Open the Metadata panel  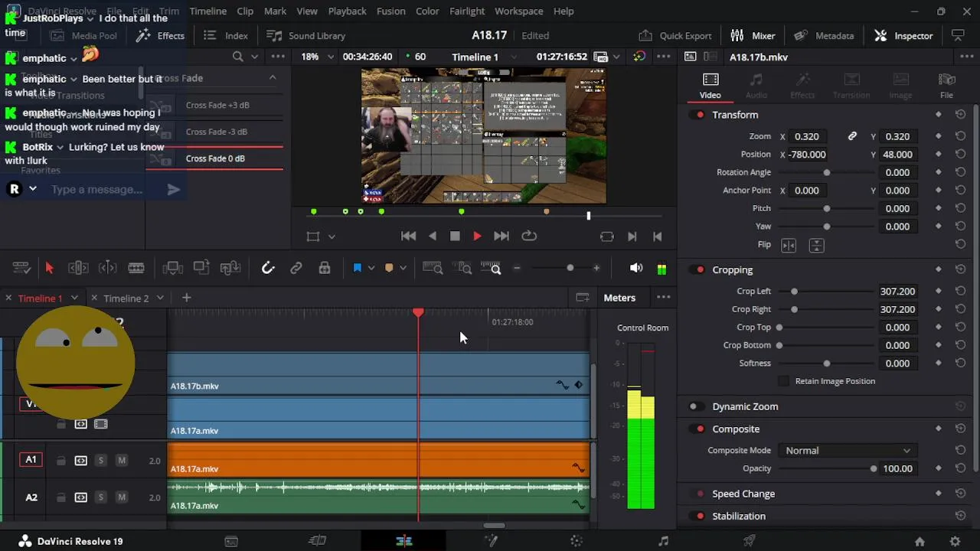[x=824, y=36]
